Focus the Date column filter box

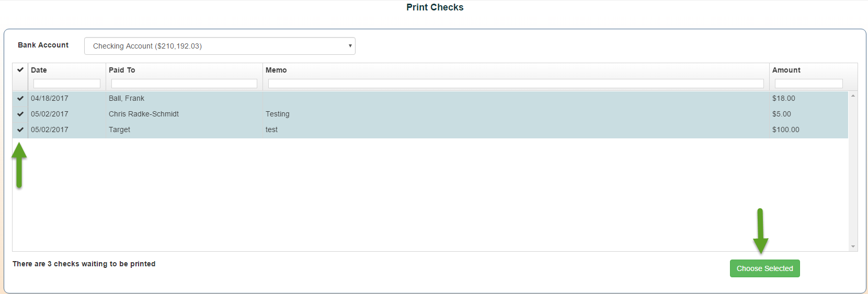(x=66, y=84)
